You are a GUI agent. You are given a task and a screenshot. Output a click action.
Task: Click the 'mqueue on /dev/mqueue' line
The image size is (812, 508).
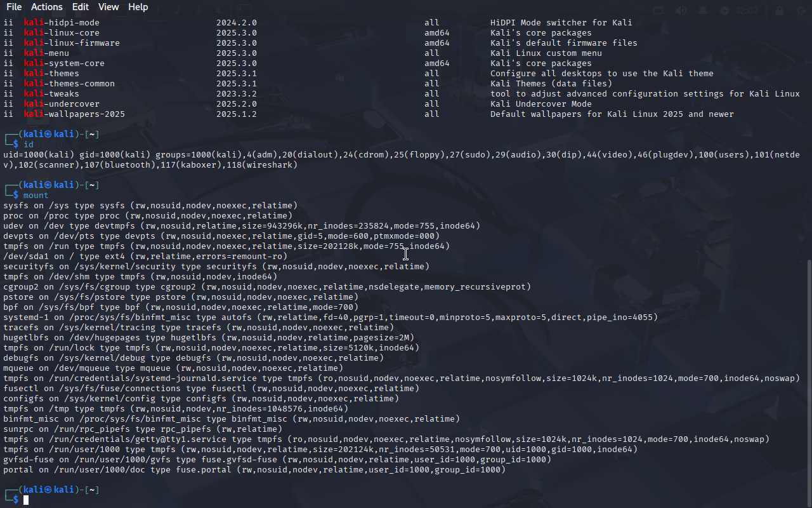[173, 368]
